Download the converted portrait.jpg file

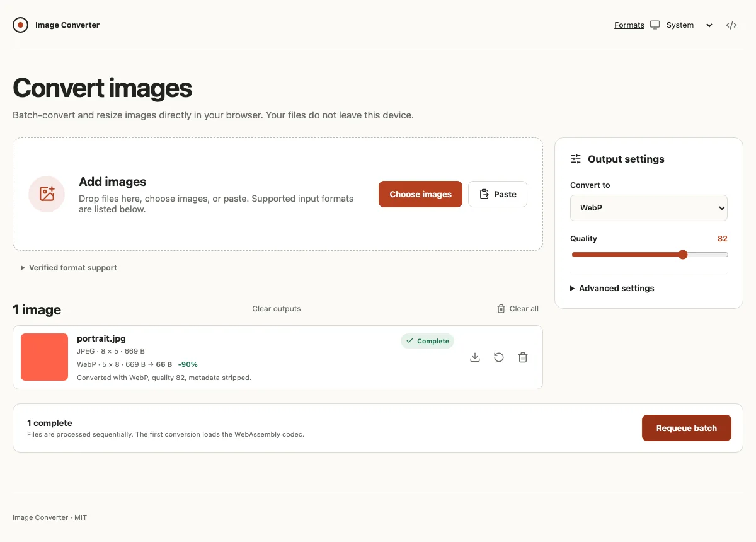point(475,357)
